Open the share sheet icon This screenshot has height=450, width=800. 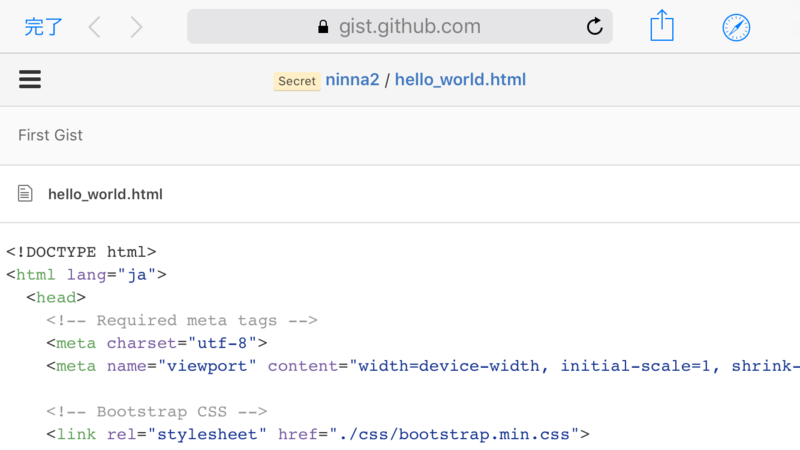tap(662, 25)
